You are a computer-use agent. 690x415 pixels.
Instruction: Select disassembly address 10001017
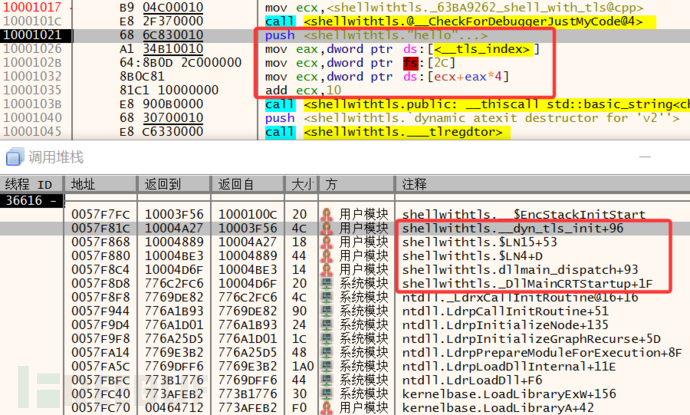pos(33,7)
